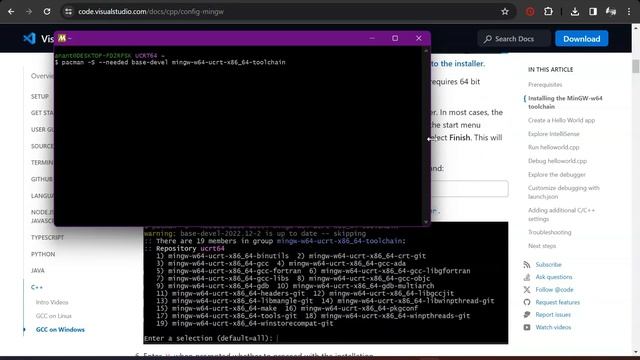Jump to Create a Hello World app
640x360 pixels.
tap(561, 120)
